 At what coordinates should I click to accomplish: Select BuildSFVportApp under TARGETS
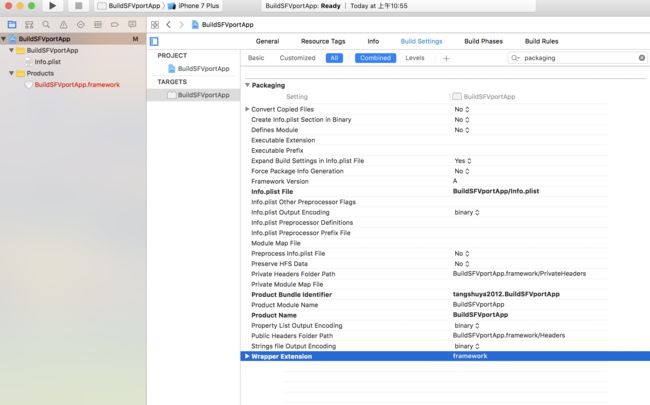click(203, 95)
